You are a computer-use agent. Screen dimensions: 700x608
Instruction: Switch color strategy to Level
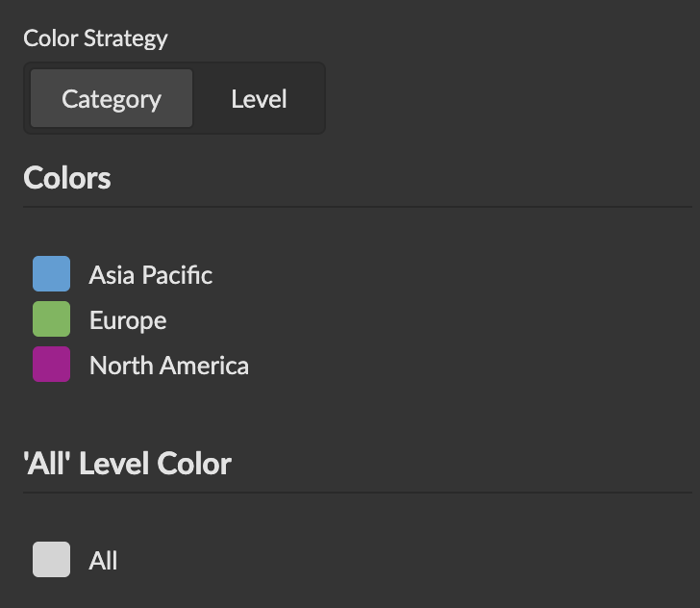(259, 99)
